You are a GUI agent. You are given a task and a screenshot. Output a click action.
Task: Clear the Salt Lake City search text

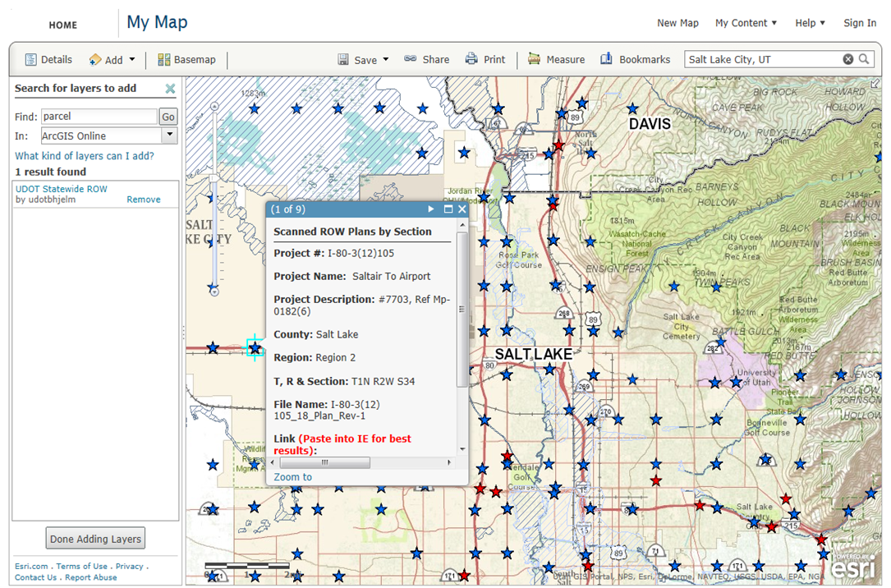[847, 59]
